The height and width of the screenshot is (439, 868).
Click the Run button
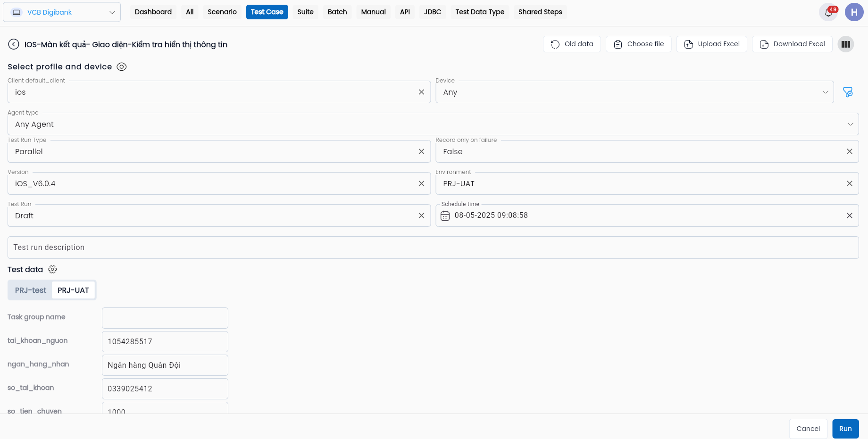(845, 429)
